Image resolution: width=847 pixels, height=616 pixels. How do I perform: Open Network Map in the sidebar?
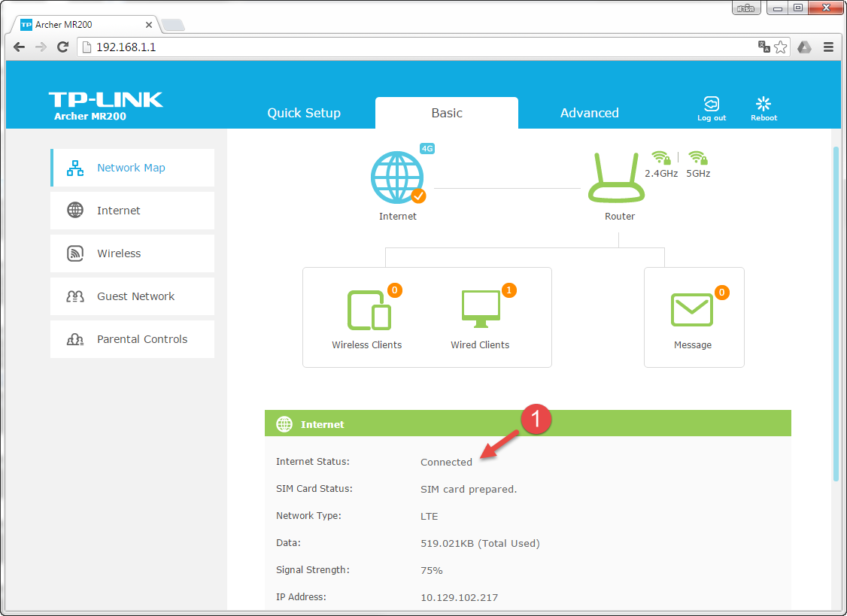tap(133, 168)
